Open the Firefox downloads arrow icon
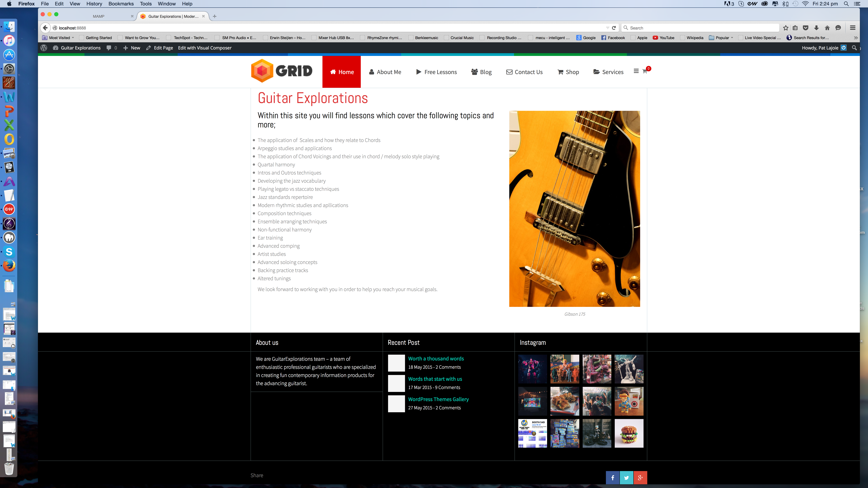Viewport: 868px width, 488px height. tap(816, 28)
